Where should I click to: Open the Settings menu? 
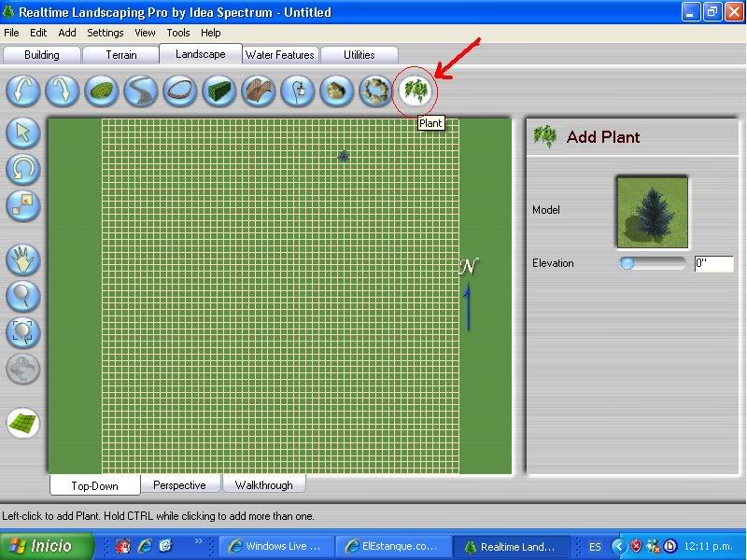[106, 33]
